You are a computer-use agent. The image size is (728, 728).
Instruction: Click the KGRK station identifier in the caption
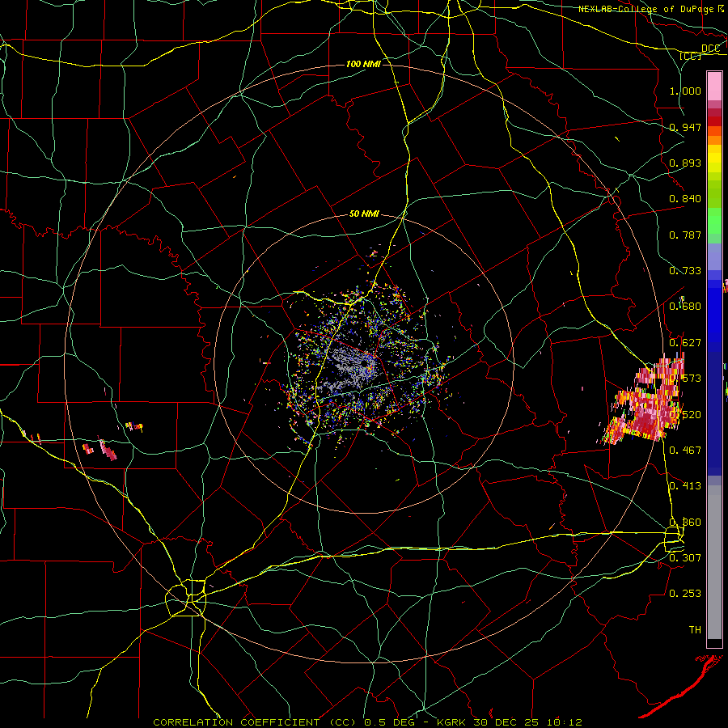pyautogui.click(x=451, y=722)
